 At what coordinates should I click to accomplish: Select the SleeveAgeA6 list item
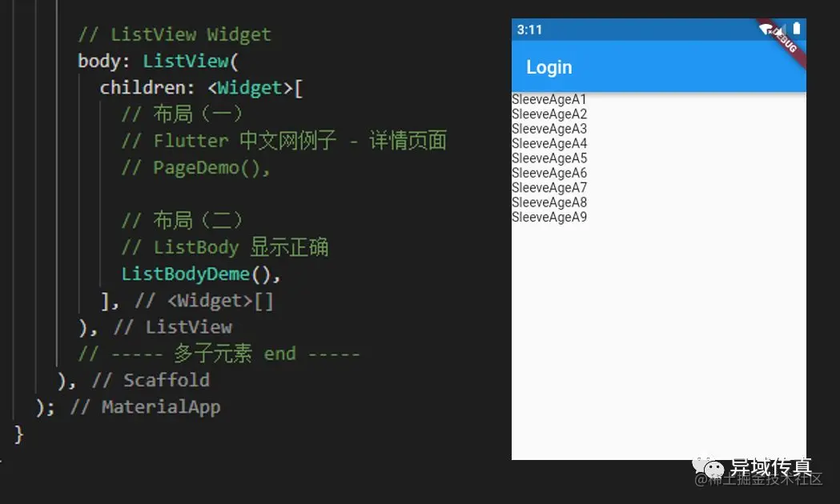click(x=549, y=173)
